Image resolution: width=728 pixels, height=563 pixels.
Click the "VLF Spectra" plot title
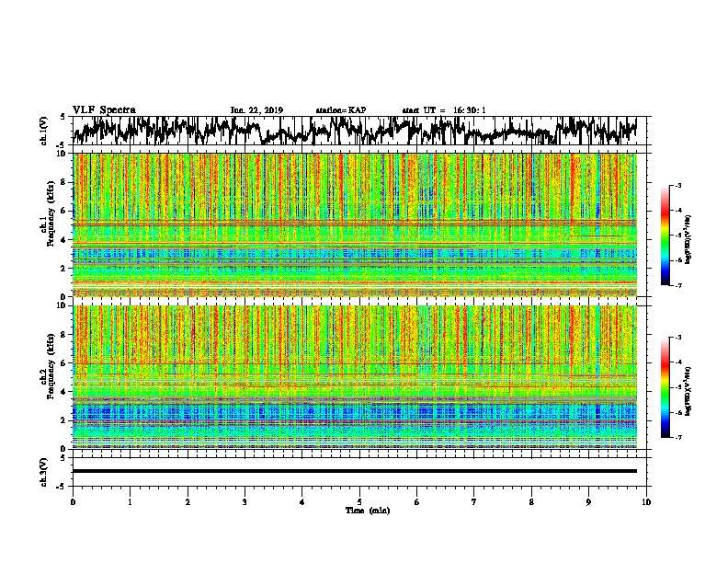click(104, 110)
